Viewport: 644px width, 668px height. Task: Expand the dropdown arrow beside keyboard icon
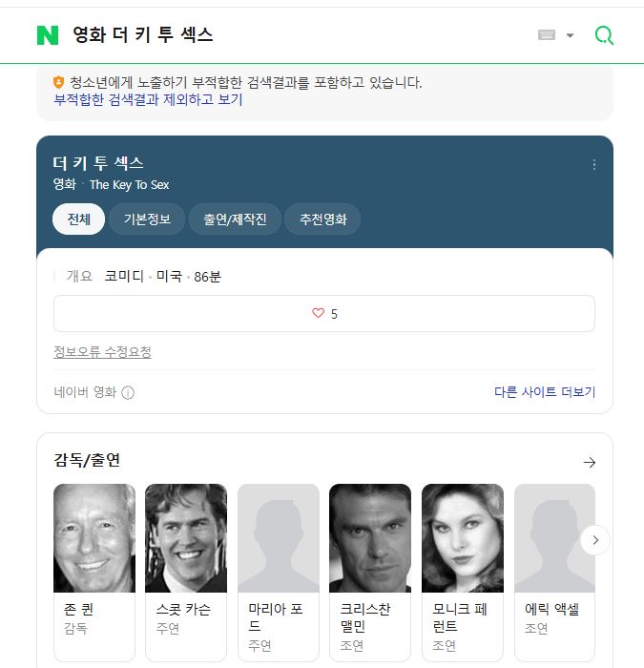click(570, 35)
